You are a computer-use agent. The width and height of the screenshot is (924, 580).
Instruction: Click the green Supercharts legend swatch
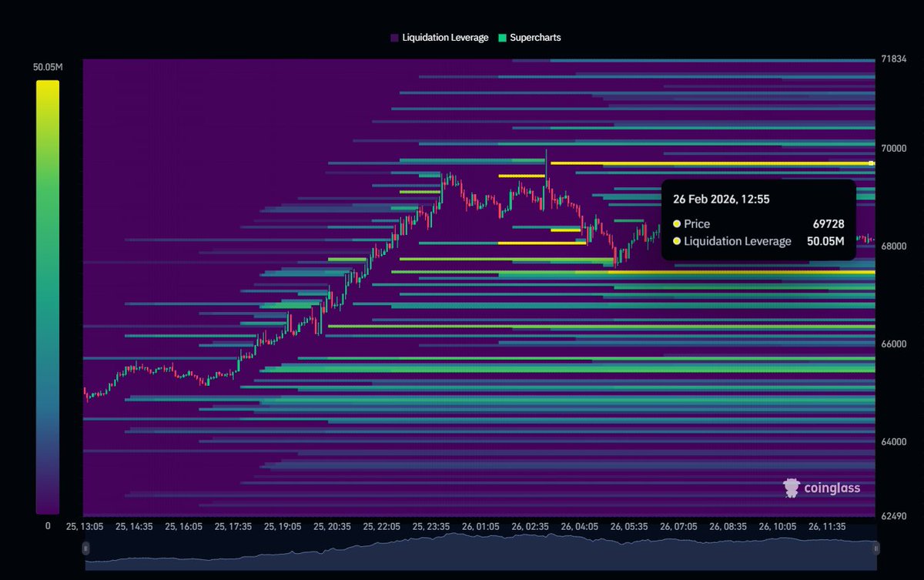tap(502, 37)
